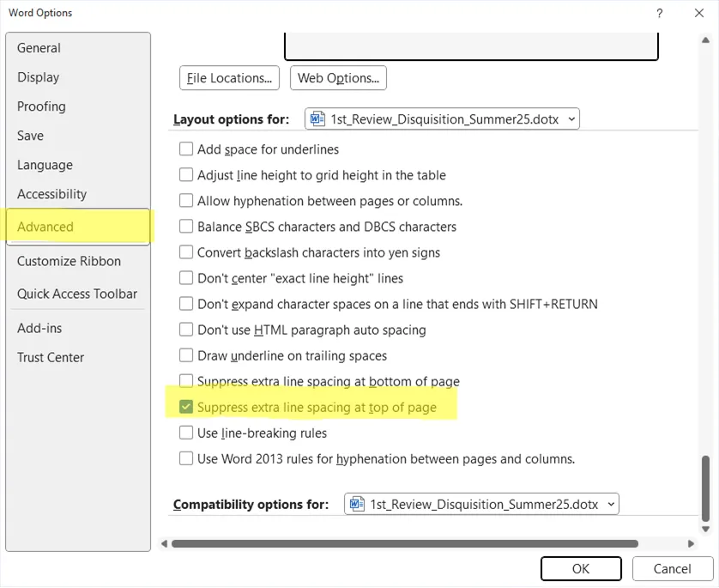Click the horizontal scrollbar right arrow

(x=692, y=543)
